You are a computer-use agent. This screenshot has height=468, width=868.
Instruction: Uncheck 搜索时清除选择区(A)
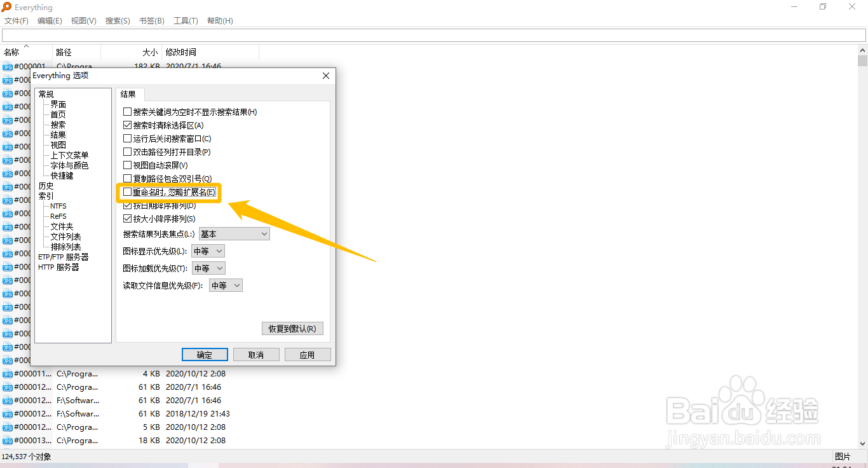[x=127, y=125]
